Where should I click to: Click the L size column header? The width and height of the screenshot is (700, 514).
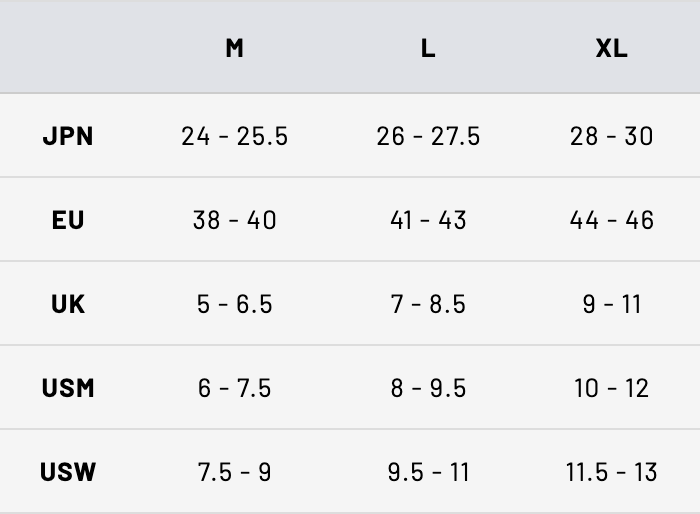pyautogui.click(x=428, y=48)
